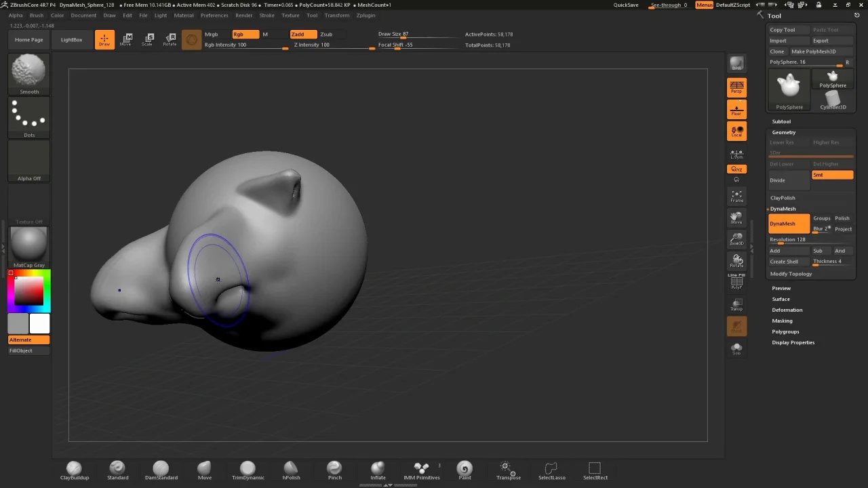Toggle PolyF wireframe display

click(x=736, y=283)
